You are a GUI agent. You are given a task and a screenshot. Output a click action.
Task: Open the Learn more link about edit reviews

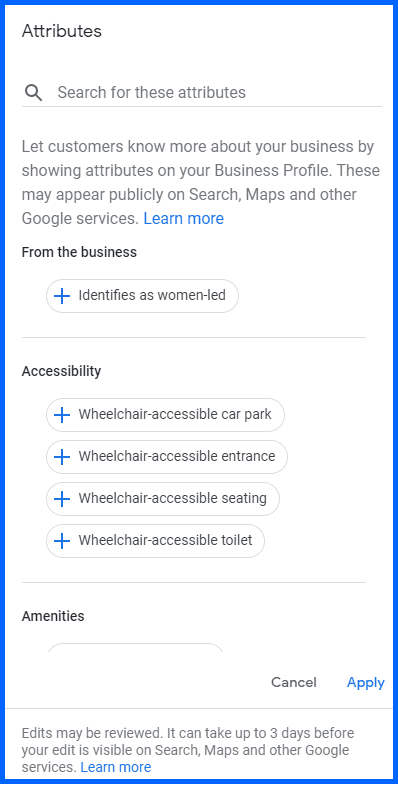(116, 767)
